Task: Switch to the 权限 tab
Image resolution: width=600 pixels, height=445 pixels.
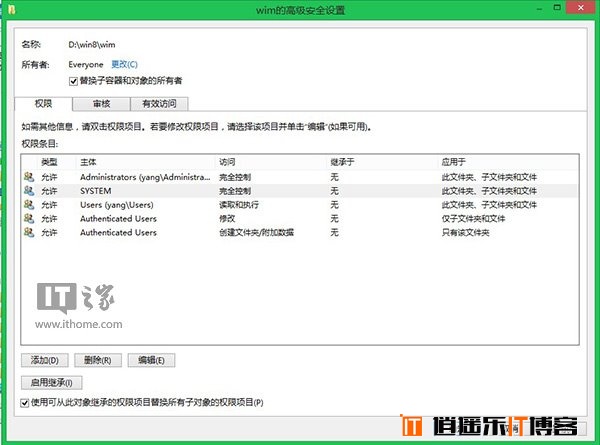Action: 43,104
